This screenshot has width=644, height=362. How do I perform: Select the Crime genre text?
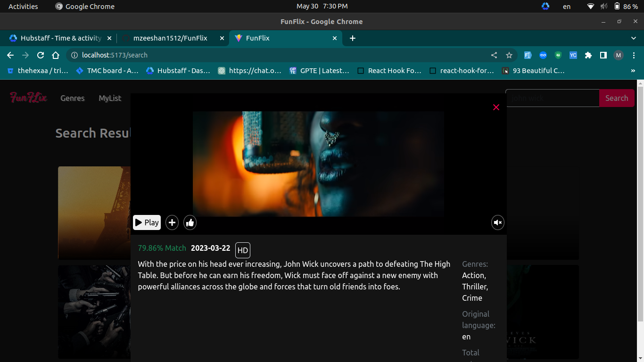(472, 298)
